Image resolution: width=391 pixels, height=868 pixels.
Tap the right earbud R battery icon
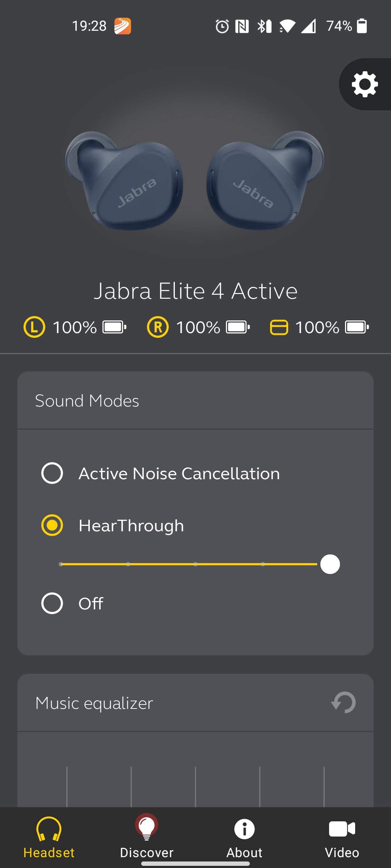158,327
